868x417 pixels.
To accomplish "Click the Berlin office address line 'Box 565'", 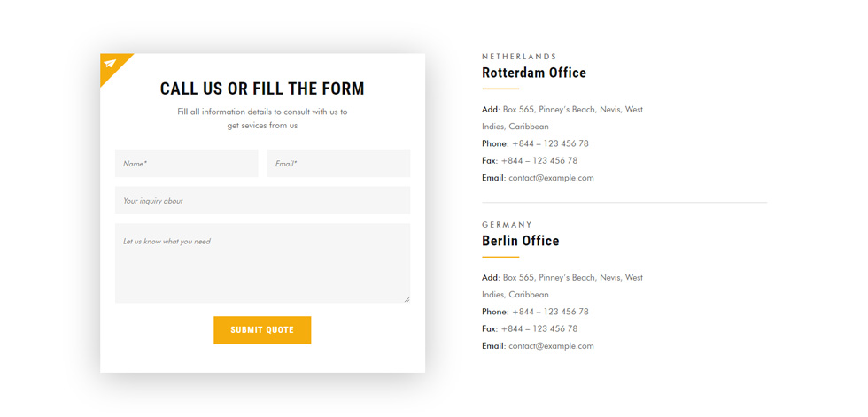I will (x=573, y=278).
